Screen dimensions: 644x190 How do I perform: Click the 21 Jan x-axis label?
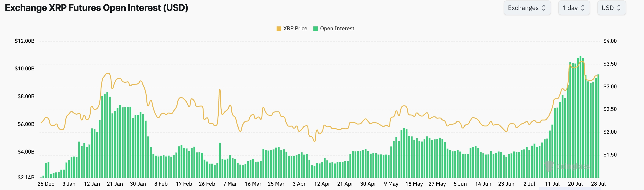pos(115,184)
